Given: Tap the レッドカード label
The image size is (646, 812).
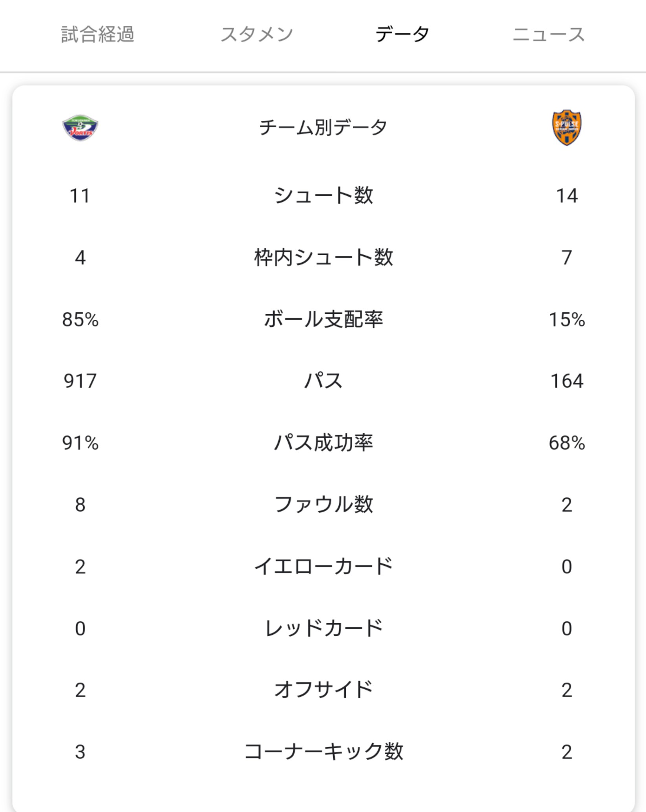Looking at the screenshot, I should [323, 628].
